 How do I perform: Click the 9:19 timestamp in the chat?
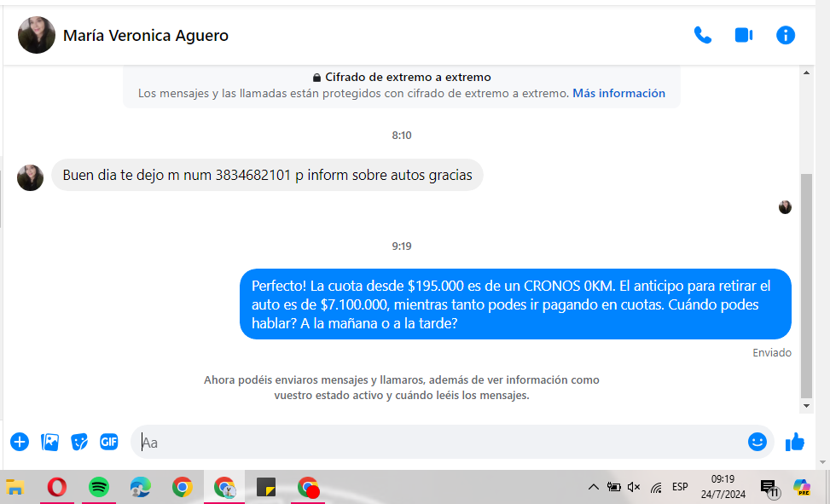point(402,246)
